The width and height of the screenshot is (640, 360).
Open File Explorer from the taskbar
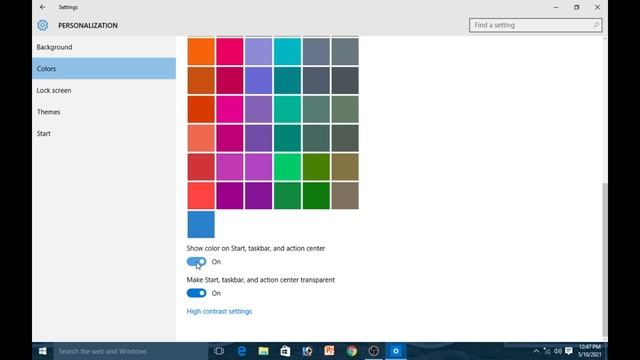tap(264, 351)
